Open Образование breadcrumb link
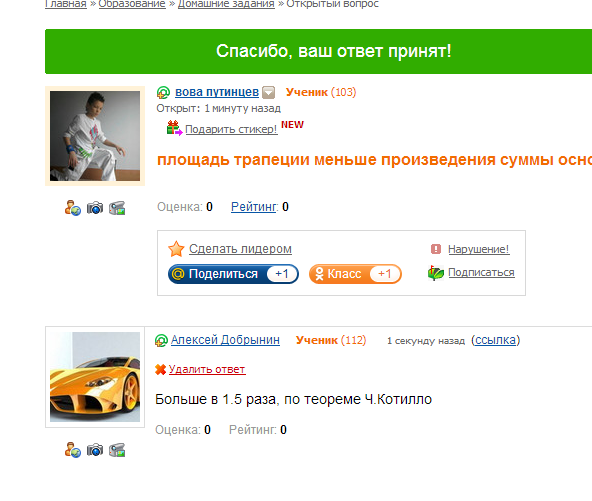The height and width of the screenshot is (501, 592). point(132,4)
